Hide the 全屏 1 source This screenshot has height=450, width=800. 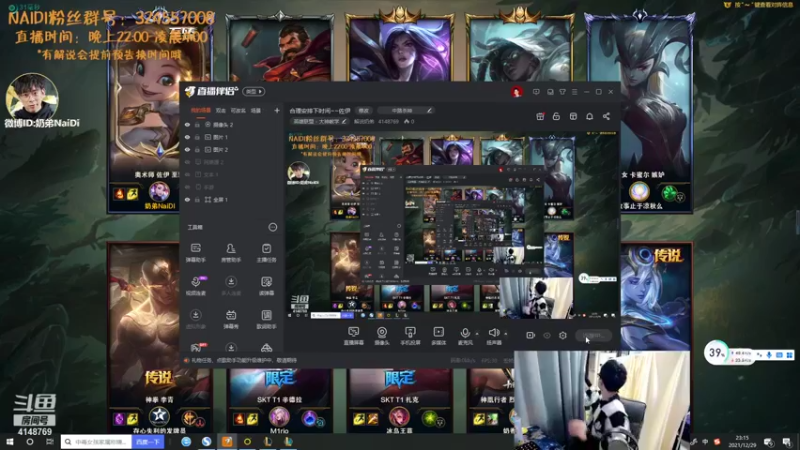tap(187, 199)
